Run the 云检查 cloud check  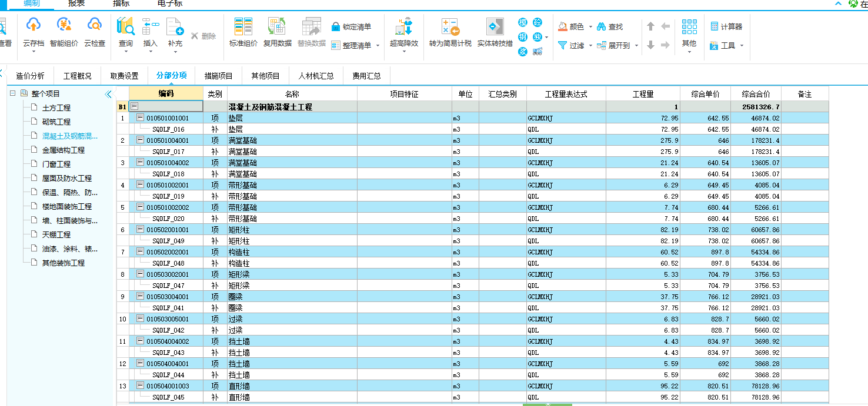click(x=95, y=33)
